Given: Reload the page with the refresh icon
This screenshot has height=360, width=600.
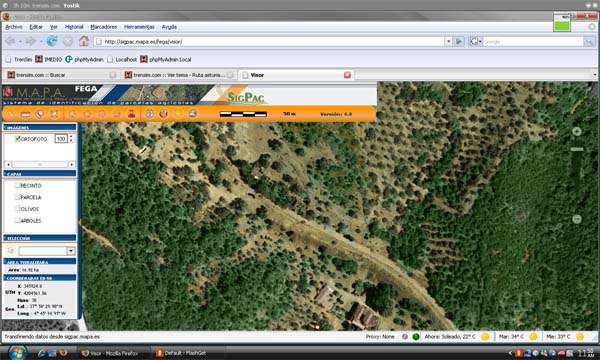Looking at the screenshot, I should (52, 41).
